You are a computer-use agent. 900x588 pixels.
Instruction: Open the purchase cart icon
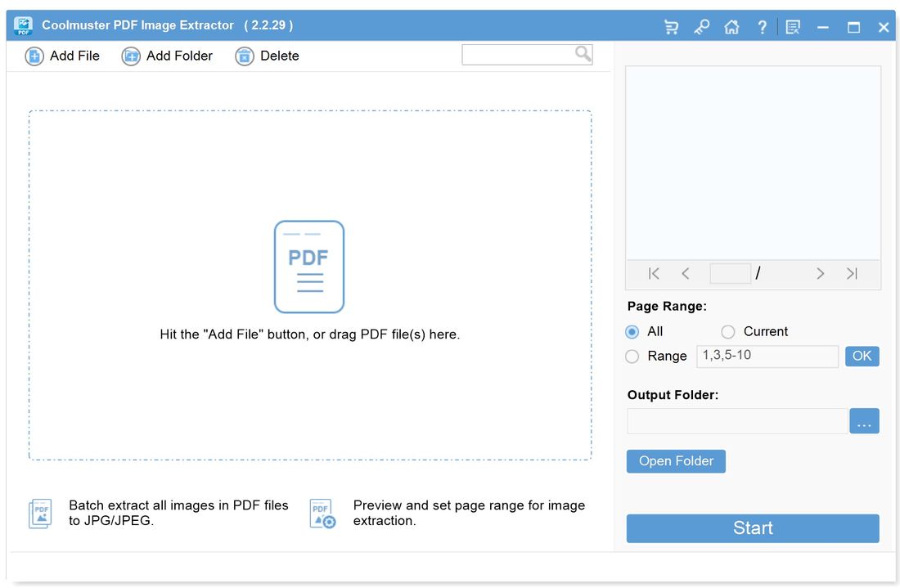[671, 26]
